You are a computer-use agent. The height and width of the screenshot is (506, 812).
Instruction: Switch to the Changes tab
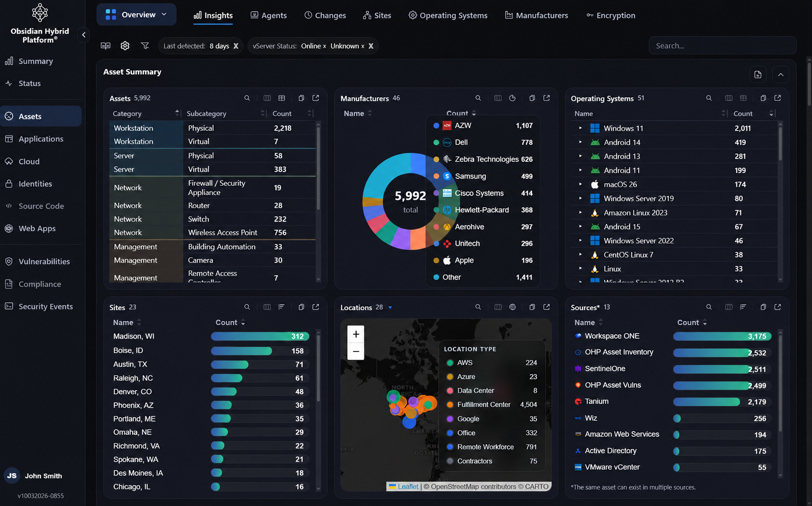[325, 15]
